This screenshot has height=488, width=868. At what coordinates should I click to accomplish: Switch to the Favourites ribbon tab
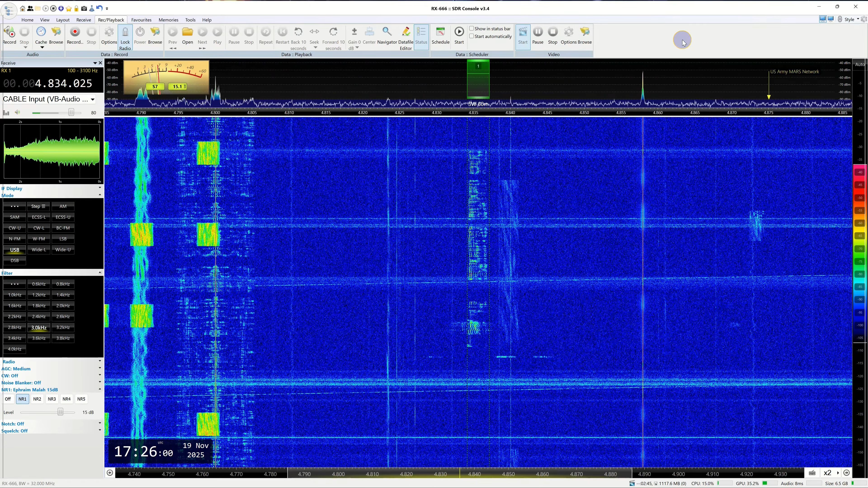[x=141, y=20]
